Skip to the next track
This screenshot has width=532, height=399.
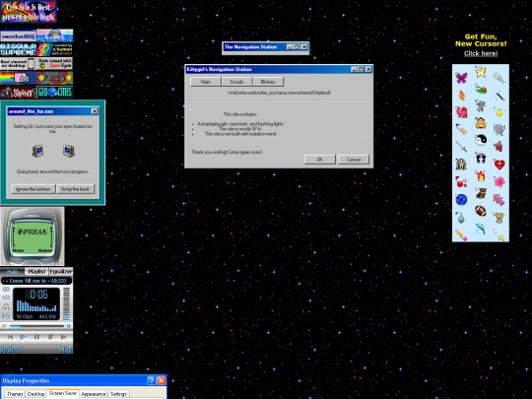click(x=63, y=337)
